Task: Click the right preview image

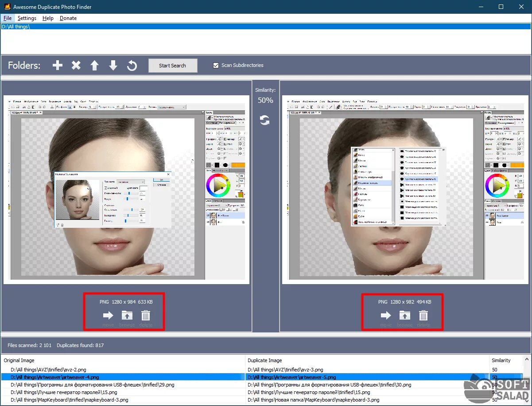Action: [x=404, y=190]
